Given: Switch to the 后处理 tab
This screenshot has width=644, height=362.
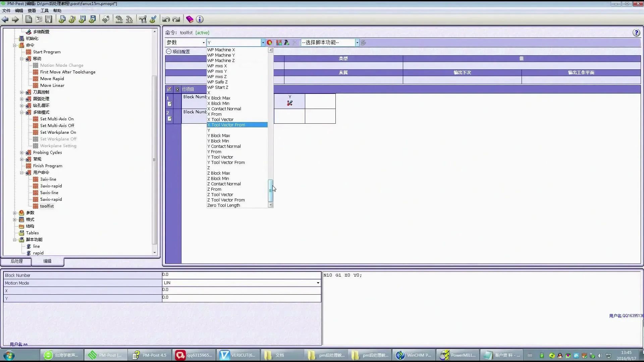Looking at the screenshot, I should point(16,261).
